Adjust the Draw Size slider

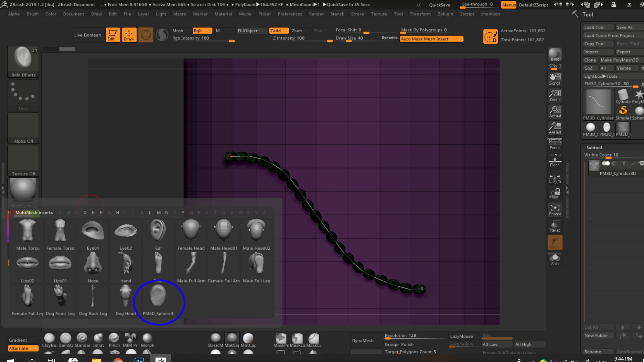(x=349, y=38)
